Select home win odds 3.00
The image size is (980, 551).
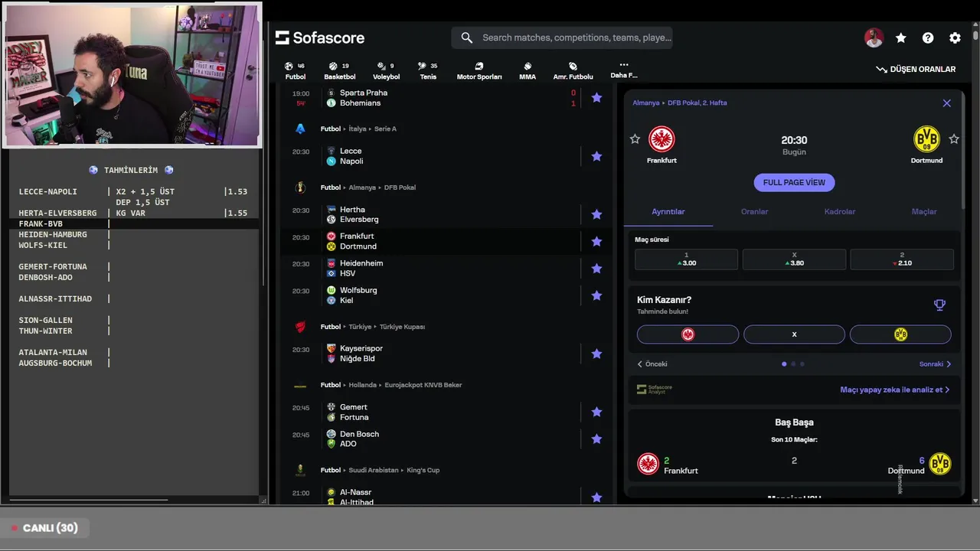point(686,259)
